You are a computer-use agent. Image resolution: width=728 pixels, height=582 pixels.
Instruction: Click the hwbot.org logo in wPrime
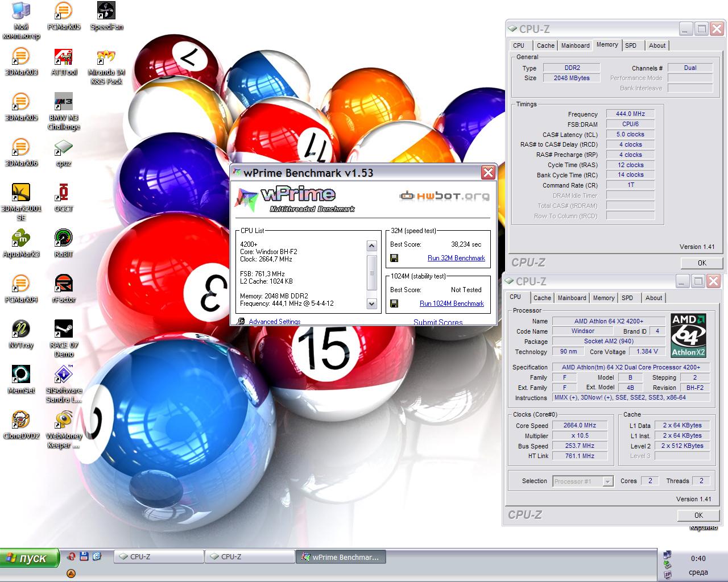pyautogui.click(x=444, y=196)
